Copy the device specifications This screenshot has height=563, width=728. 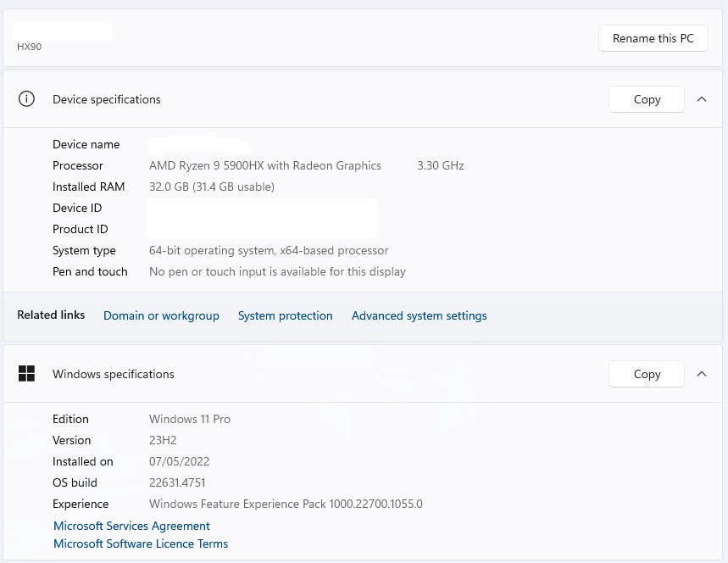(x=647, y=99)
